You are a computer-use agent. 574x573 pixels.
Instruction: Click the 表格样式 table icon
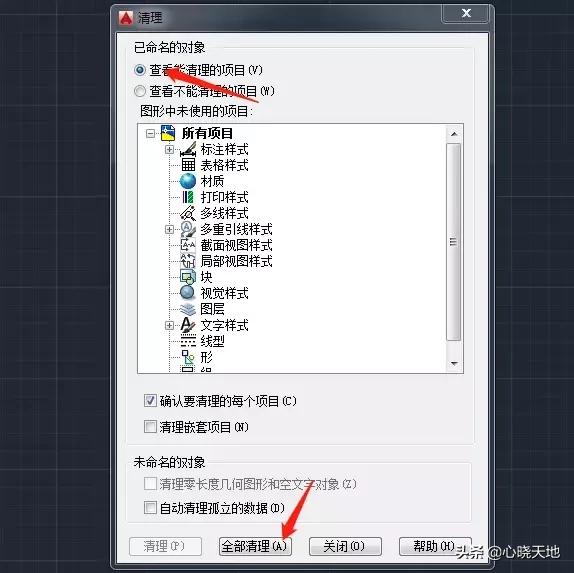click(188, 165)
